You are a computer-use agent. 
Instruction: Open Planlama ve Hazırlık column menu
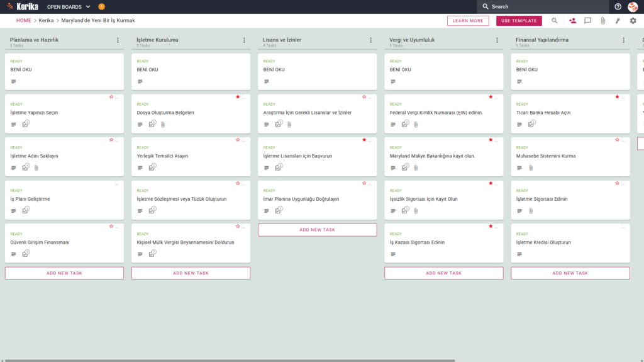click(x=118, y=40)
